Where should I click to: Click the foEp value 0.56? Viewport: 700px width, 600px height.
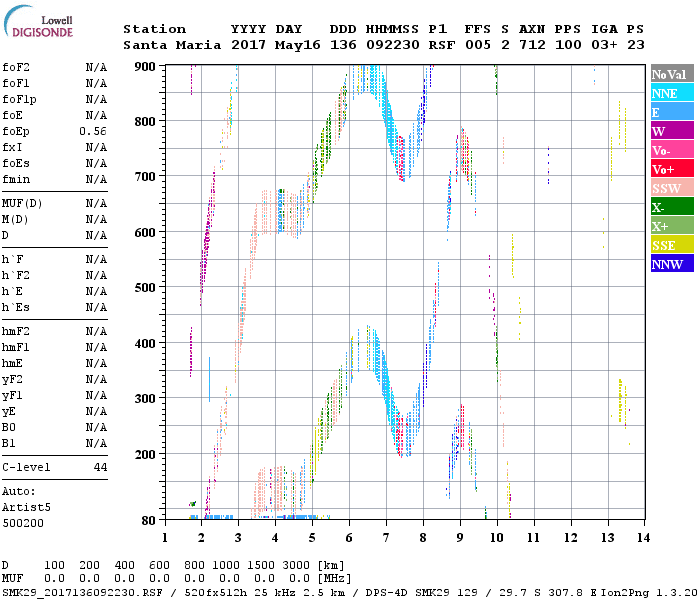coord(93,131)
